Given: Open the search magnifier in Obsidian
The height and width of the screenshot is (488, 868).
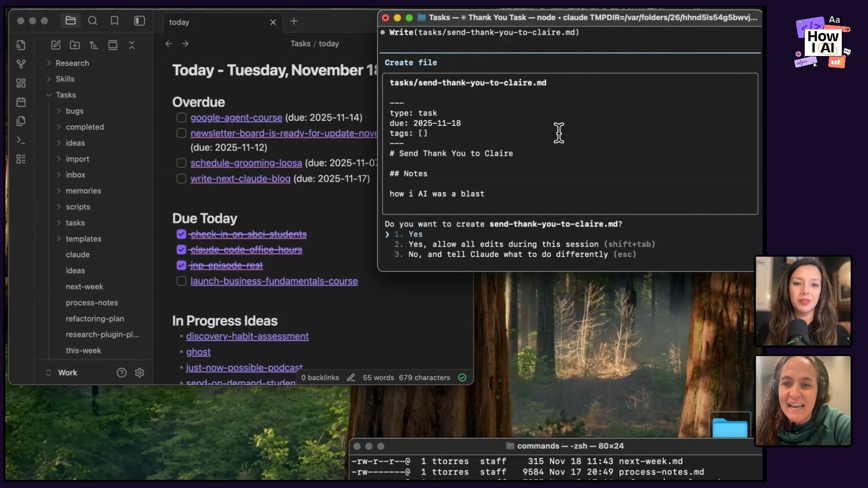Looking at the screenshot, I should (x=93, y=21).
